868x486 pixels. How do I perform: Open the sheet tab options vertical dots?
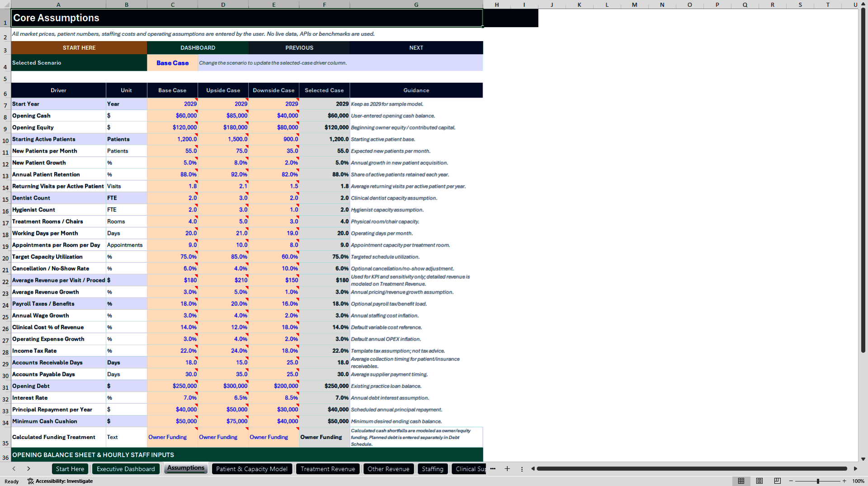(522, 469)
